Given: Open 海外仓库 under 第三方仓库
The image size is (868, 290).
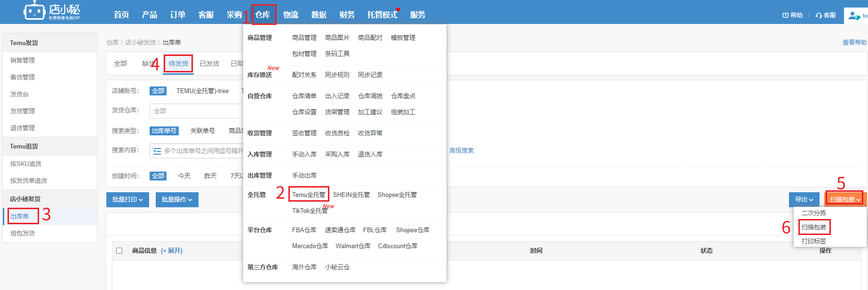Looking at the screenshot, I should pyautogui.click(x=304, y=267).
